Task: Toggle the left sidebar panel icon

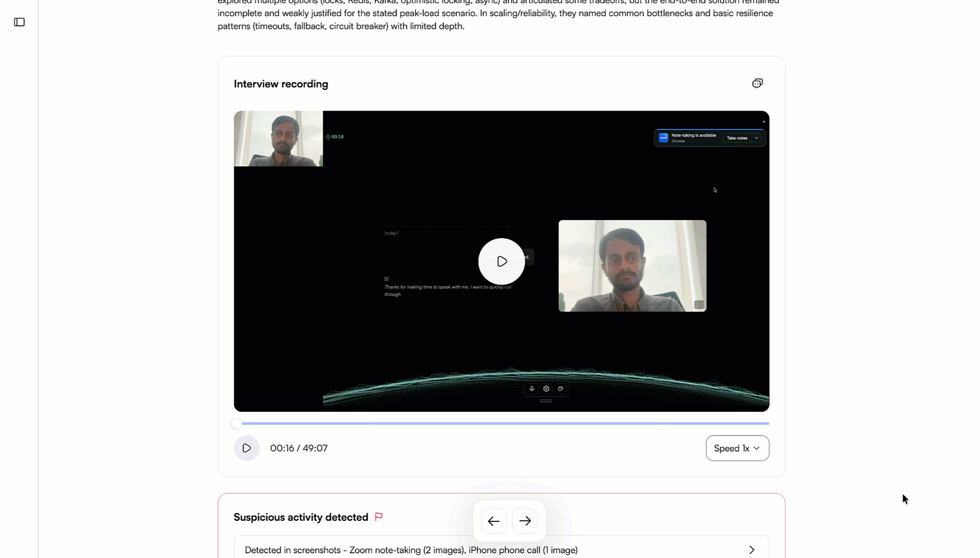Action: point(19,22)
